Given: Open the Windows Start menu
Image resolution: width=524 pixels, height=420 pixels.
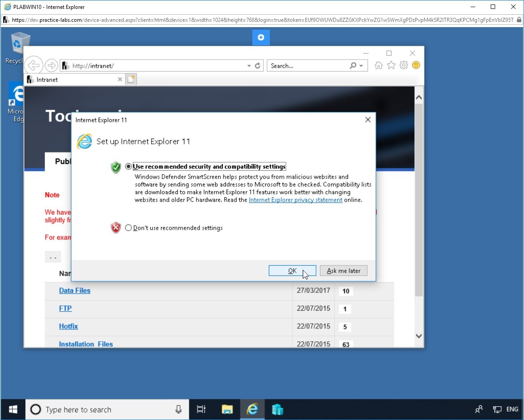Looking at the screenshot, I should click(x=13, y=409).
